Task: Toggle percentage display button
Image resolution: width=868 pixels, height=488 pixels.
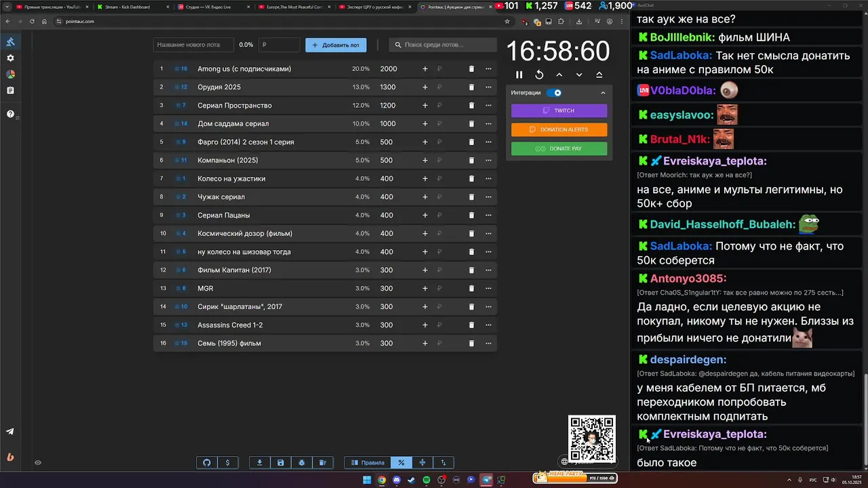Action: [x=401, y=463]
